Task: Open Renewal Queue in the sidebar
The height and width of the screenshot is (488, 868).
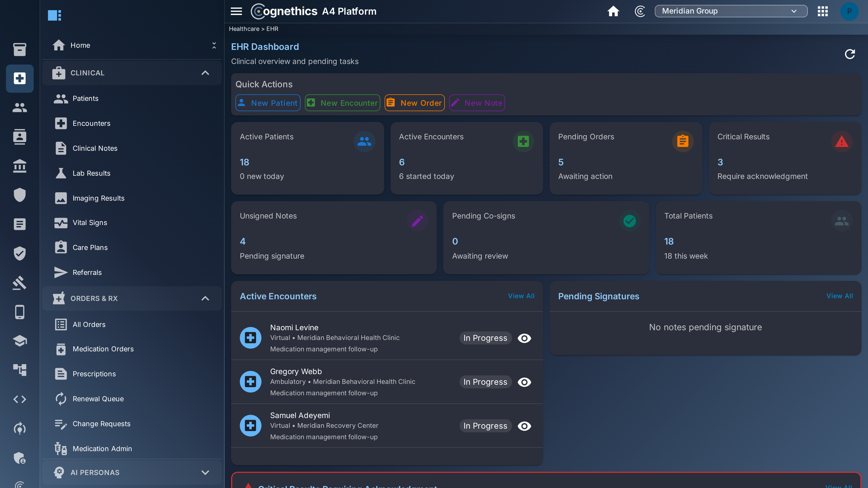Action: coord(132,399)
